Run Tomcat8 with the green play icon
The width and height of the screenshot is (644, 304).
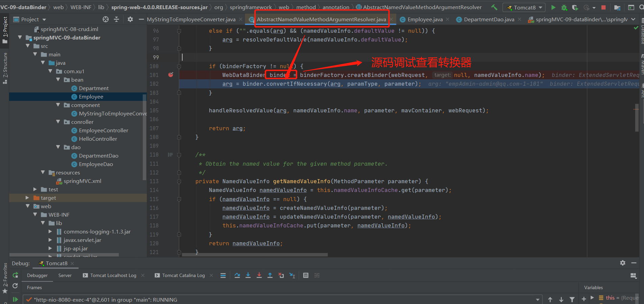click(x=553, y=7)
